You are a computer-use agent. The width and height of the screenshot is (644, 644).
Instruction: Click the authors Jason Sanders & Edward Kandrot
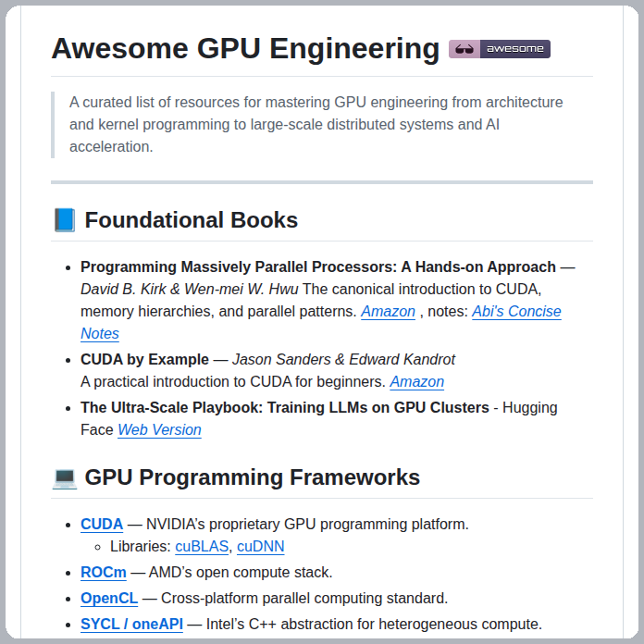coord(344,359)
